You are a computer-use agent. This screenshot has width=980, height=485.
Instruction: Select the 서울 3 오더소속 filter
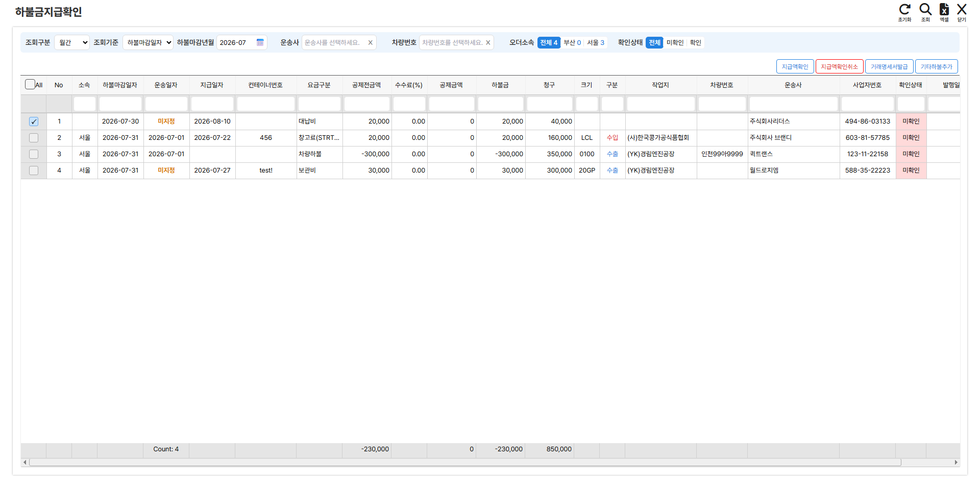tap(596, 42)
